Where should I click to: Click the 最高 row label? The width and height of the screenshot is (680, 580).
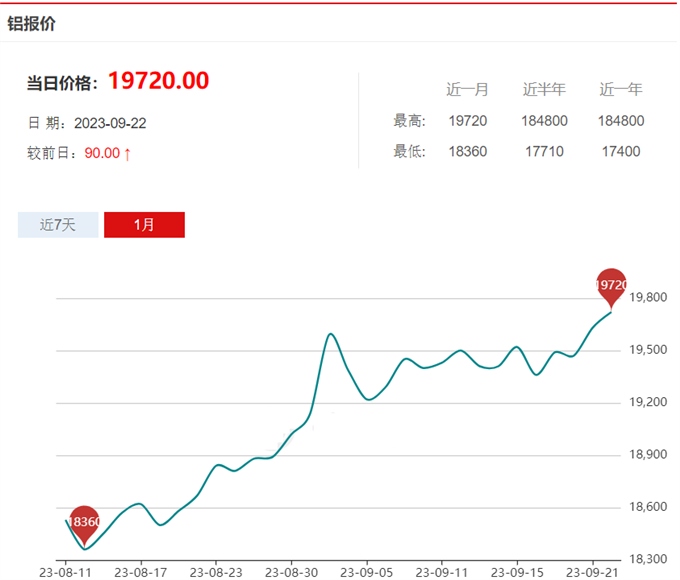pyautogui.click(x=410, y=121)
